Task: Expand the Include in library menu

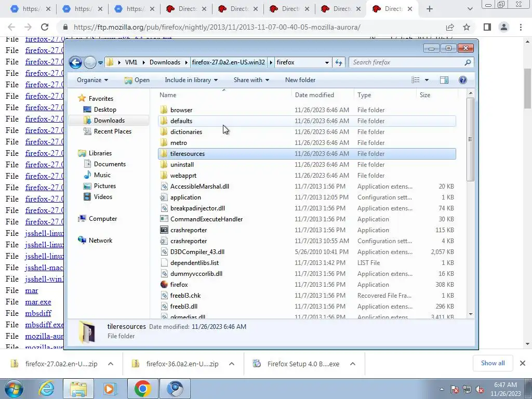Action: click(x=191, y=80)
